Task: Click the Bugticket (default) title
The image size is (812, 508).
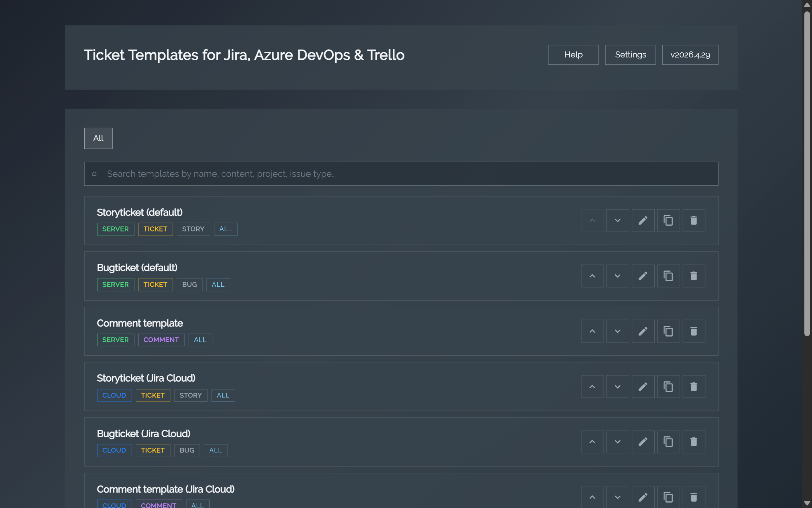Action: [137, 268]
